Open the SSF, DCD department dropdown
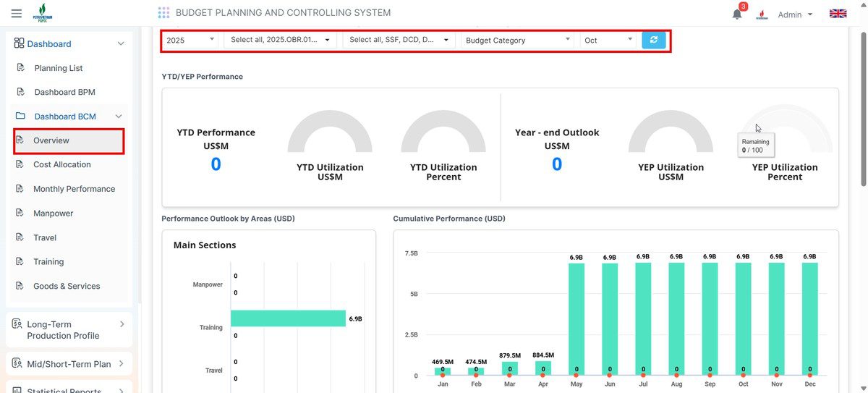 point(399,41)
